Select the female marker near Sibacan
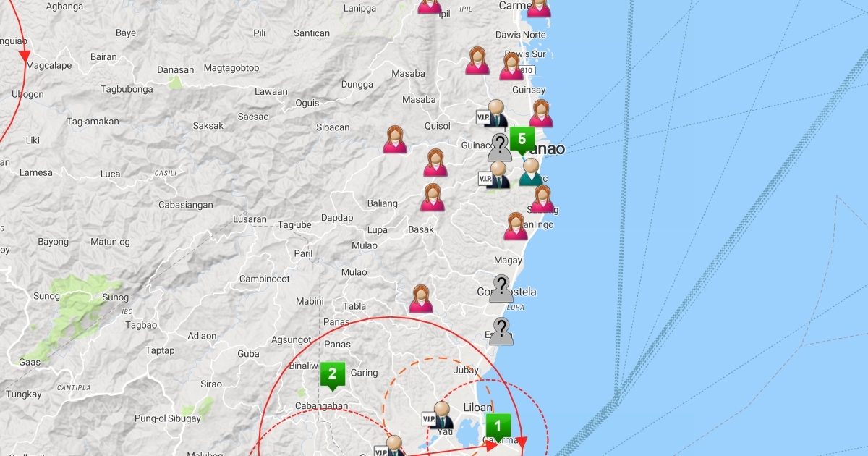 [394, 140]
